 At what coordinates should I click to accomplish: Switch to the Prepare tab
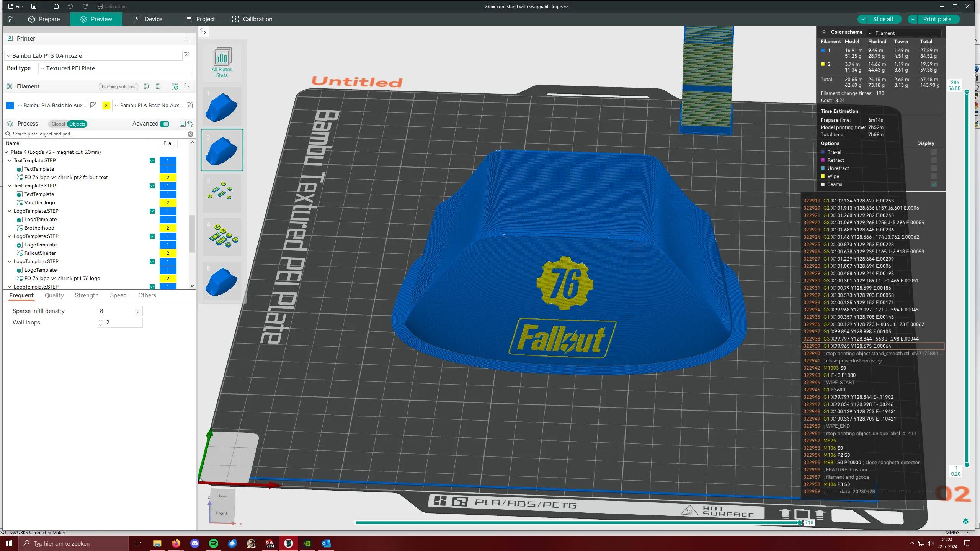tap(44, 19)
